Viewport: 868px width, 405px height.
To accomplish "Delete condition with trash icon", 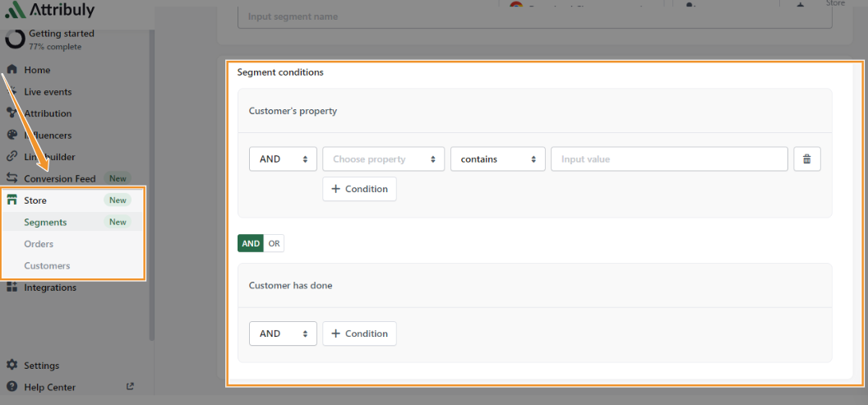I will (x=806, y=159).
